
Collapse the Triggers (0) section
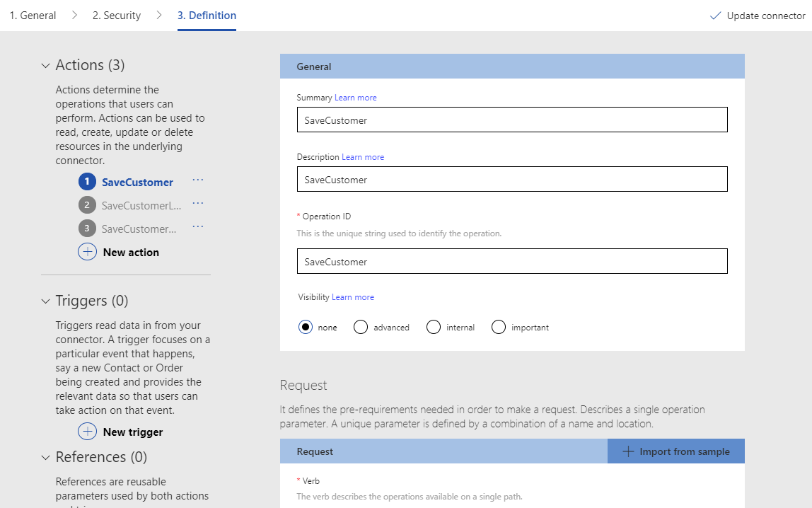click(45, 300)
